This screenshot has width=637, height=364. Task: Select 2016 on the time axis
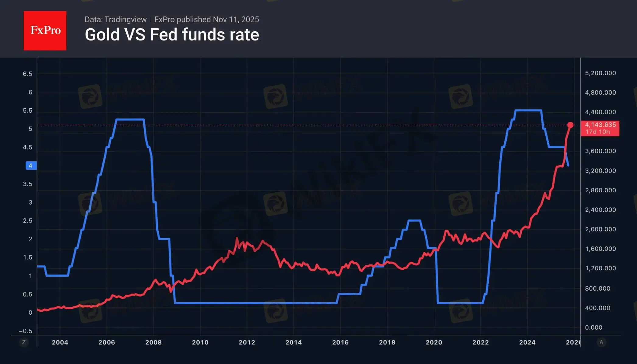coord(340,342)
